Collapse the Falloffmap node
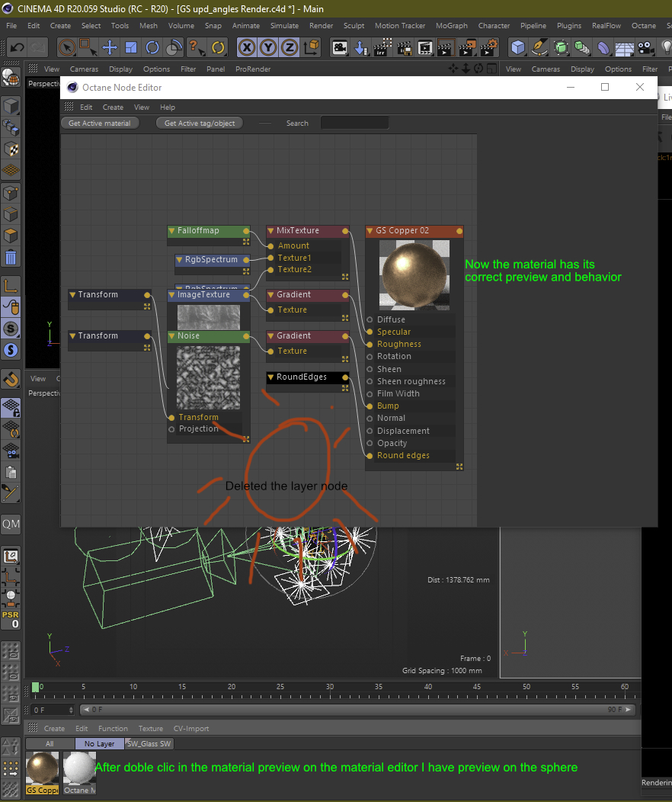The width and height of the screenshot is (672, 802). 172,231
